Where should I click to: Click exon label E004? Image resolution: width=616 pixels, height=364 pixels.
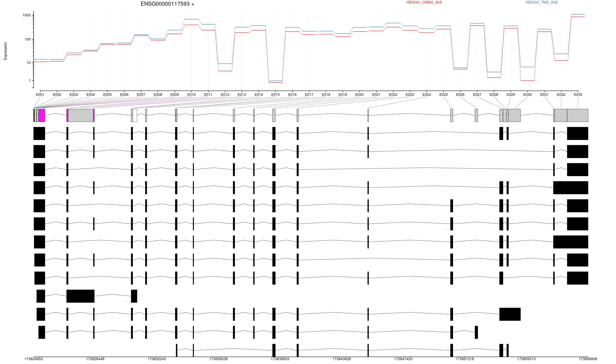(x=91, y=95)
